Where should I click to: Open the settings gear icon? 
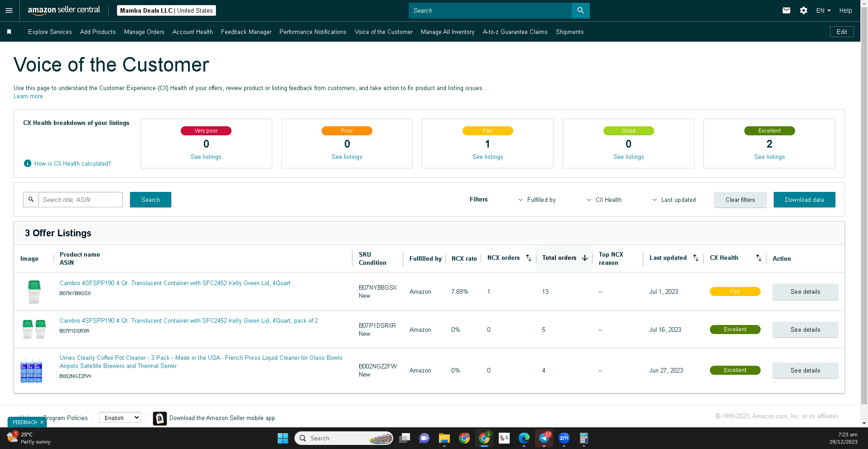804,10
